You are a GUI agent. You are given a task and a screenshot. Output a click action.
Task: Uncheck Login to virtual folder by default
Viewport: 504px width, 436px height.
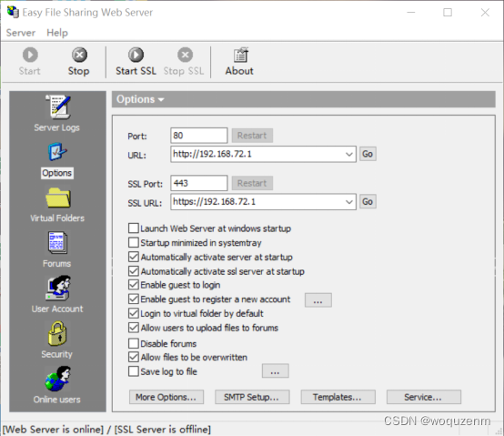pyautogui.click(x=134, y=313)
